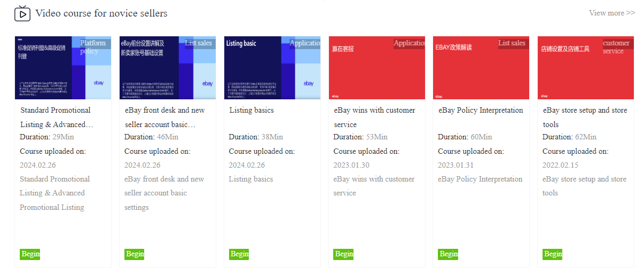Click the Video course for novice sellers heading
This screenshot has width=644, height=275.
(101, 13)
